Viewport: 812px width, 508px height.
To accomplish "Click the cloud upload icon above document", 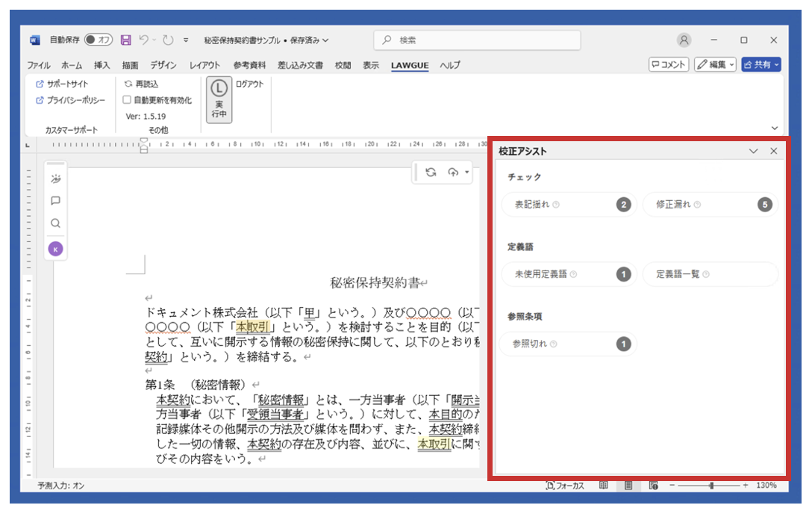I will click(452, 173).
